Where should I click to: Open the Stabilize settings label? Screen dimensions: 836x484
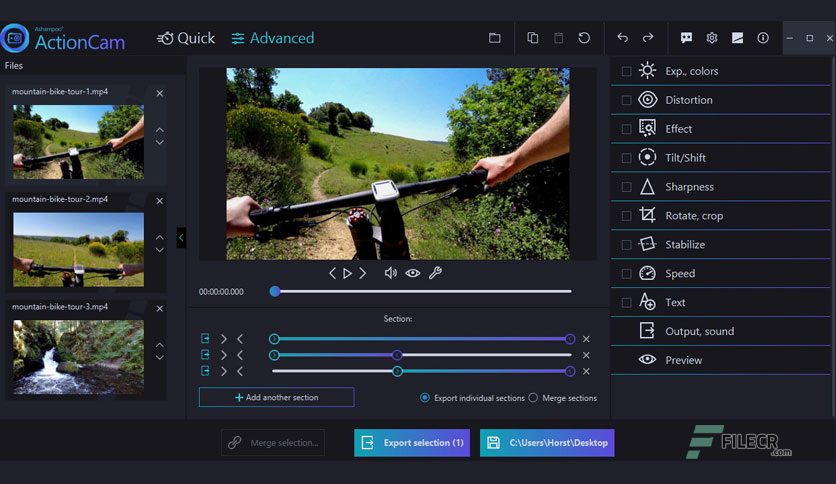685,245
